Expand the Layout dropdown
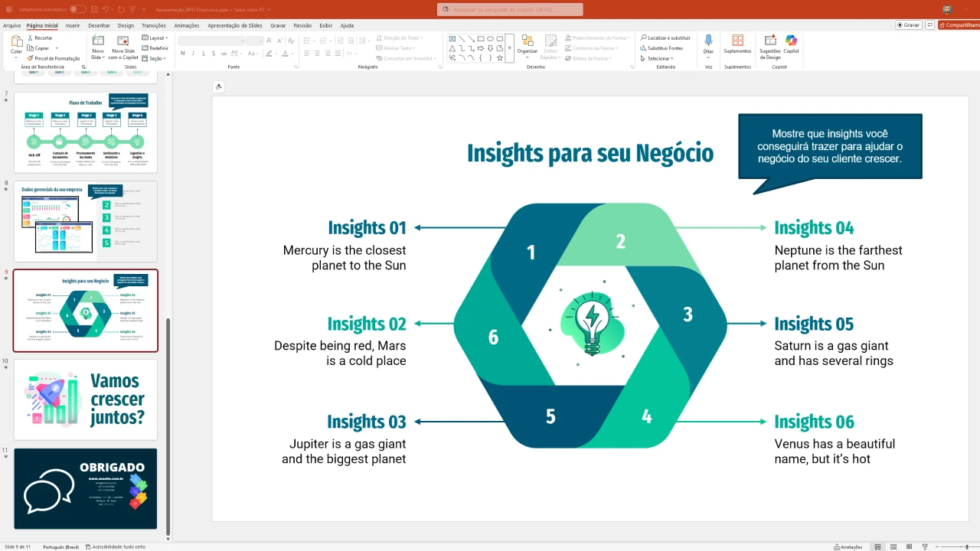This screenshot has height=551, width=980. [x=155, y=37]
